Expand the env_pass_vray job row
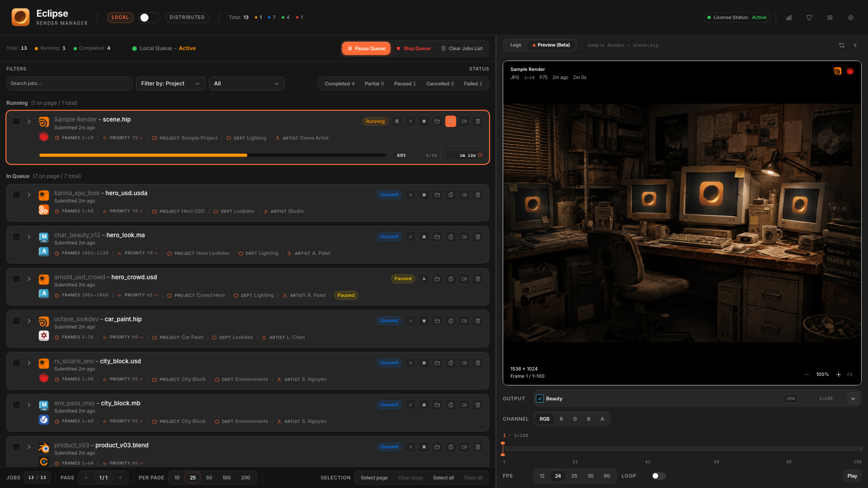Image resolution: width=868 pixels, height=488 pixels. [29, 405]
